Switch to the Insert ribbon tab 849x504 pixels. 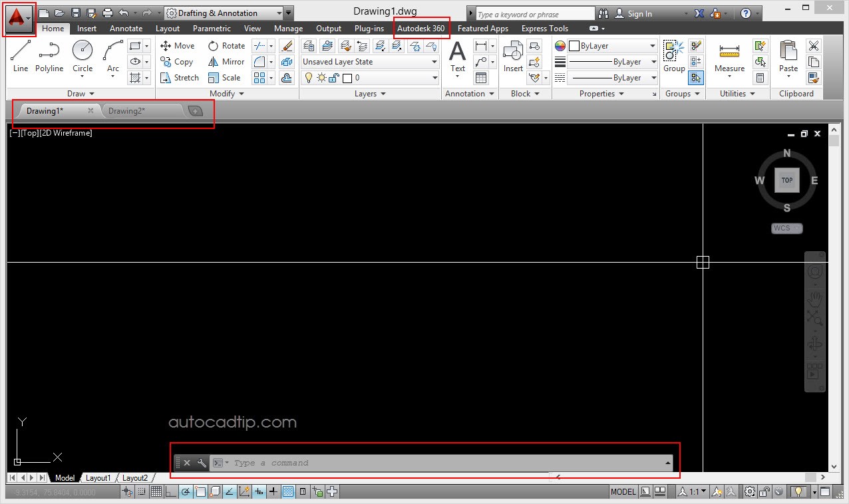86,29
